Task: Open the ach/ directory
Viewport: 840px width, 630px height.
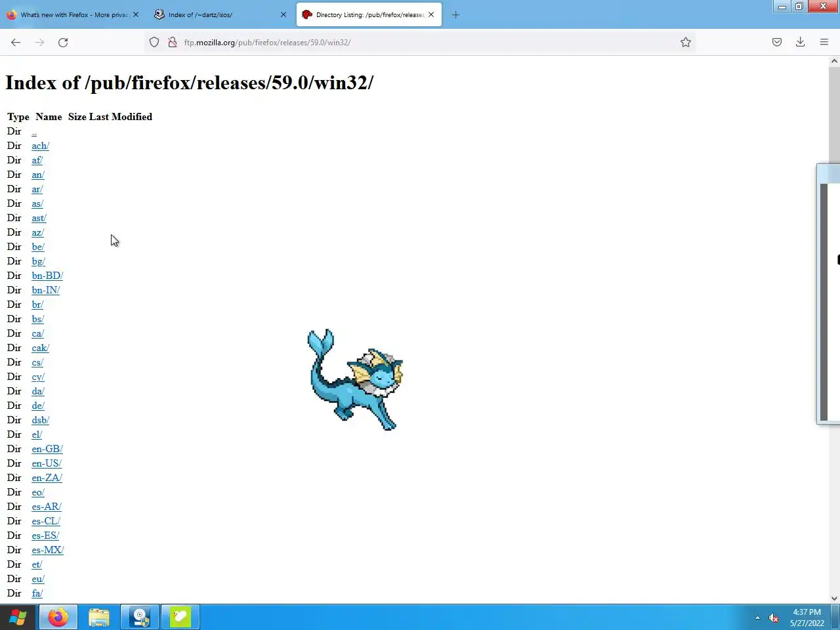Action: [x=40, y=146]
